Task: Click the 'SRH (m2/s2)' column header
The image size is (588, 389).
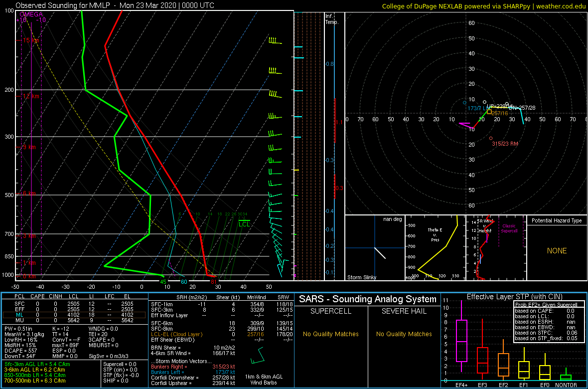Action: pyautogui.click(x=192, y=297)
